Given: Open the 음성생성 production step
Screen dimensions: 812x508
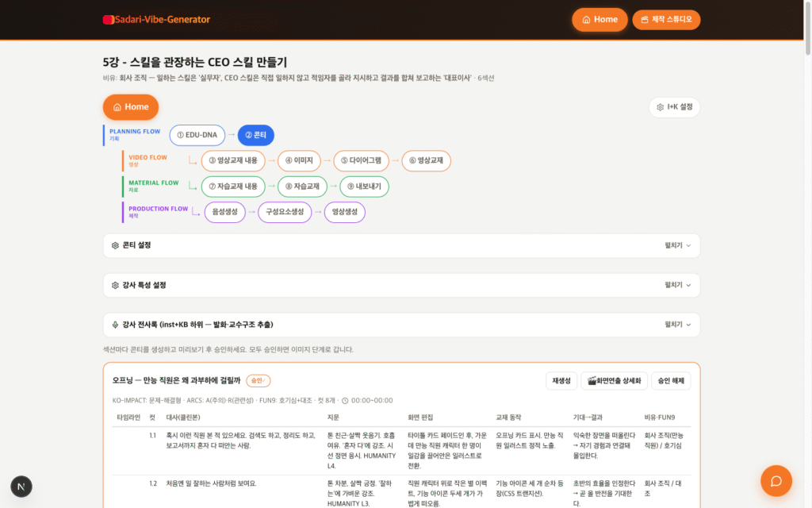Looking at the screenshot, I should pos(224,212).
